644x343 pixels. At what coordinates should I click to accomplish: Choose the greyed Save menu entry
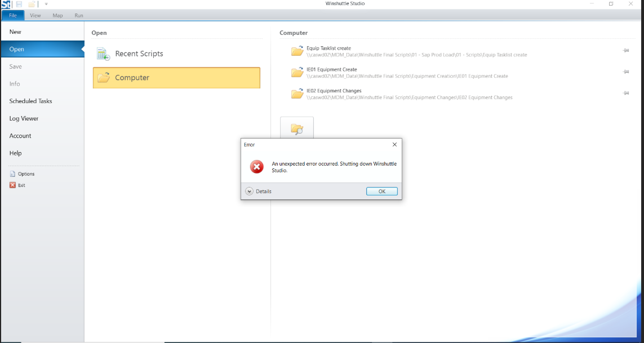pyautogui.click(x=43, y=66)
